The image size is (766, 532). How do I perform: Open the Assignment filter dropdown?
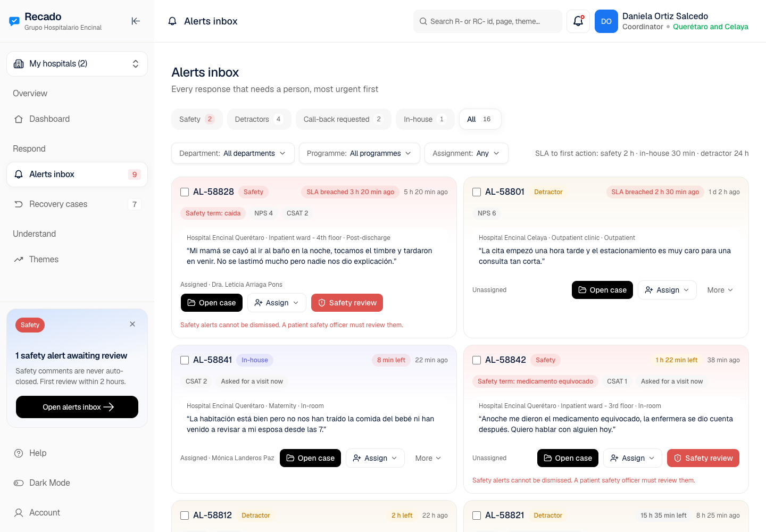coord(467,153)
